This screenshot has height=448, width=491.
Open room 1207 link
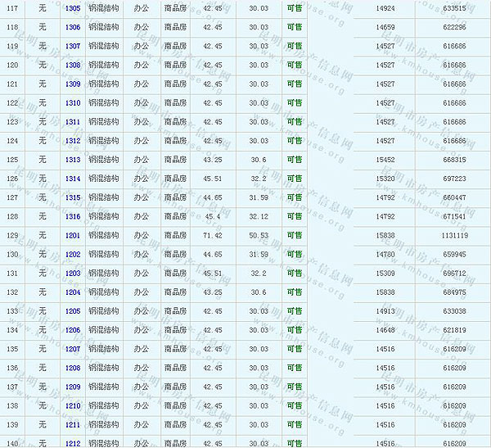click(73, 349)
